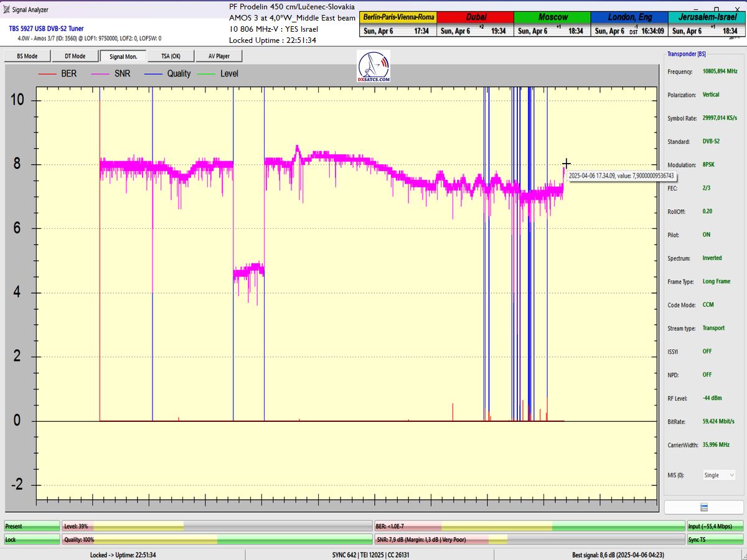747x560 pixels.
Task: Click the blue Quality legend line
Action: (153, 74)
